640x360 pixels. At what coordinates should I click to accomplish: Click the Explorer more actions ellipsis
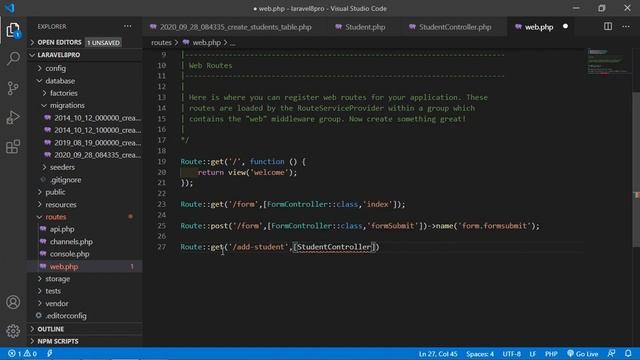[128, 27]
